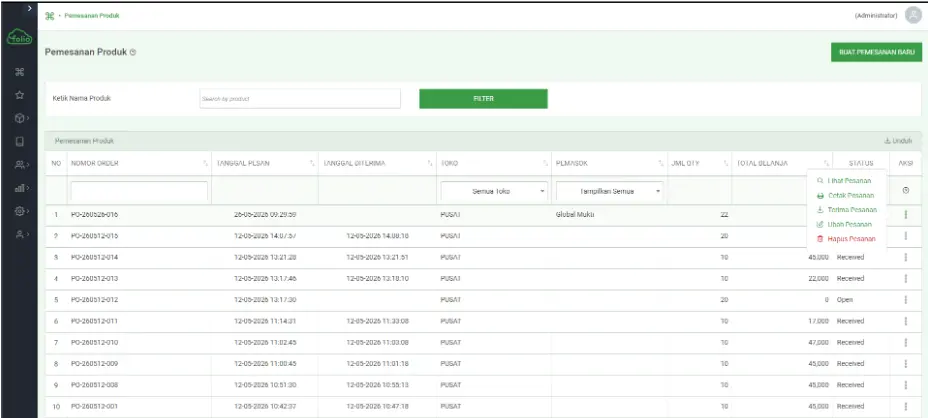Click the Open status in row 5

pyautogui.click(x=845, y=300)
